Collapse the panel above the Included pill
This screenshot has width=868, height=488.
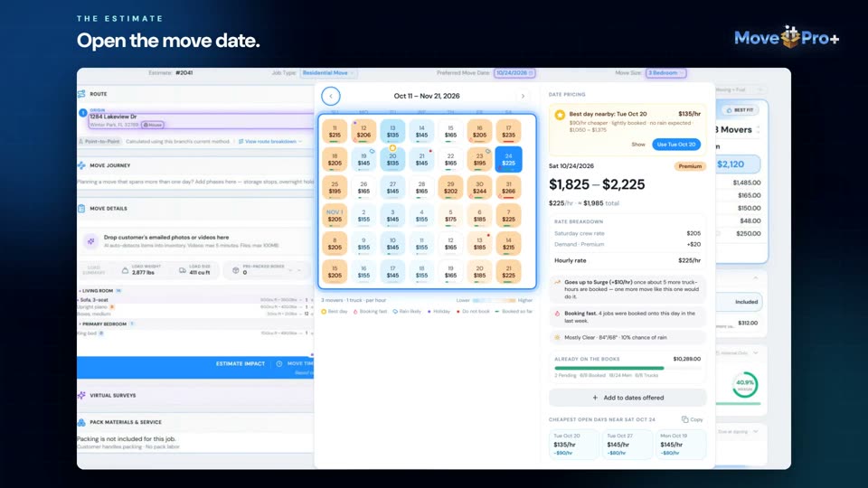(756, 277)
